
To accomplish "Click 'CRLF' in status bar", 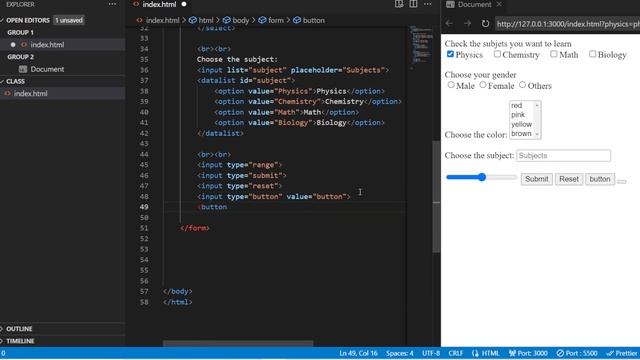I will click(x=456, y=353).
